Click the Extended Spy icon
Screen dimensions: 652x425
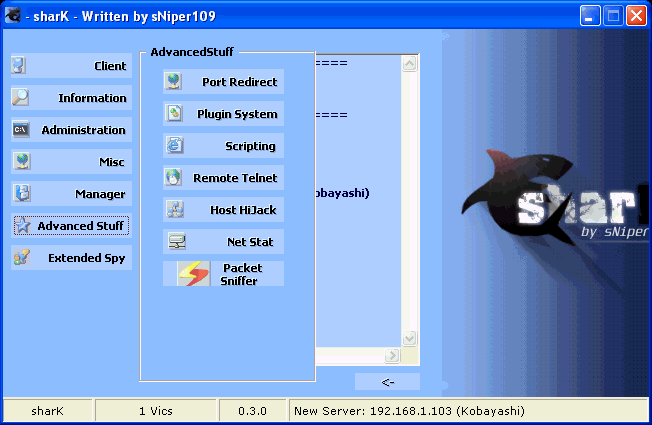(21, 258)
